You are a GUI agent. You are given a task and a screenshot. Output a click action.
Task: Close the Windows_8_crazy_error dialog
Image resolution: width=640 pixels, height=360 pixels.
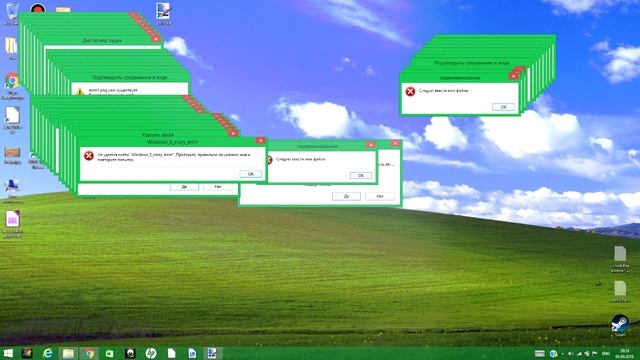pos(260,140)
